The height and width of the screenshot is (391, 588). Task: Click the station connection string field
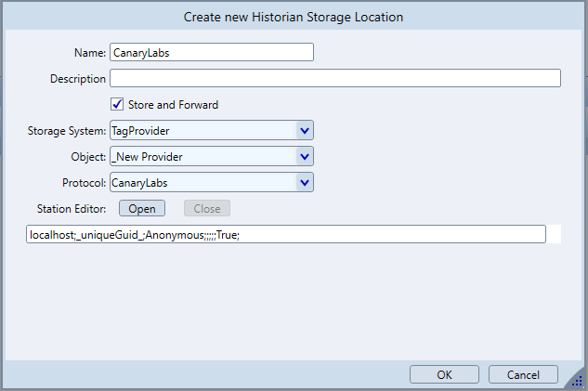pos(286,234)
